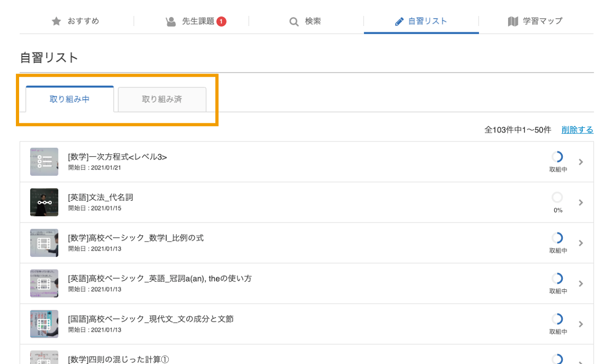The height and width of the screenshot is (364, 610).
Task: Open the 検索 search tab
Action: point(306,21)
